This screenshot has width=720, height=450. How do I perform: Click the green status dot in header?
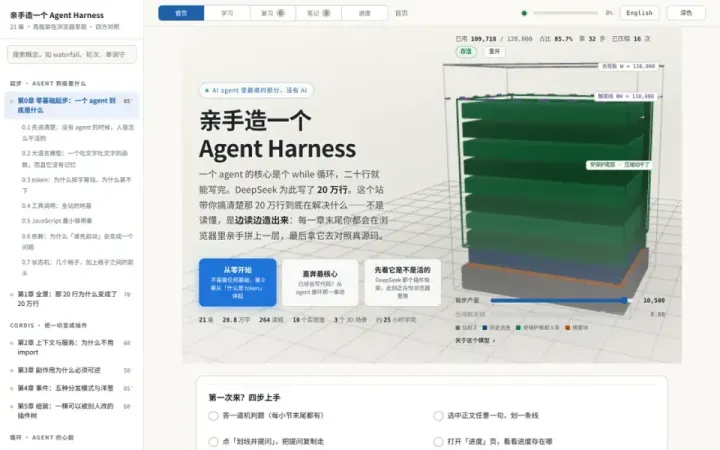524,13
